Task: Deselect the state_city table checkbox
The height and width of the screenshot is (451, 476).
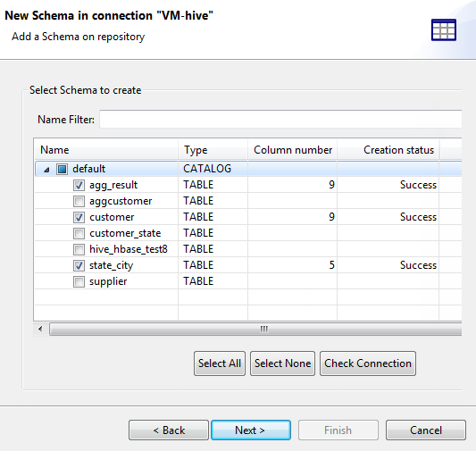Action: pos(79,265)
